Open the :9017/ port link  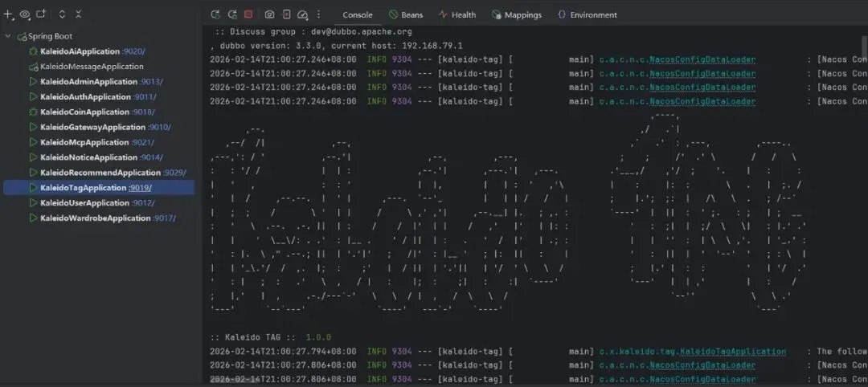tap(165, 218)
